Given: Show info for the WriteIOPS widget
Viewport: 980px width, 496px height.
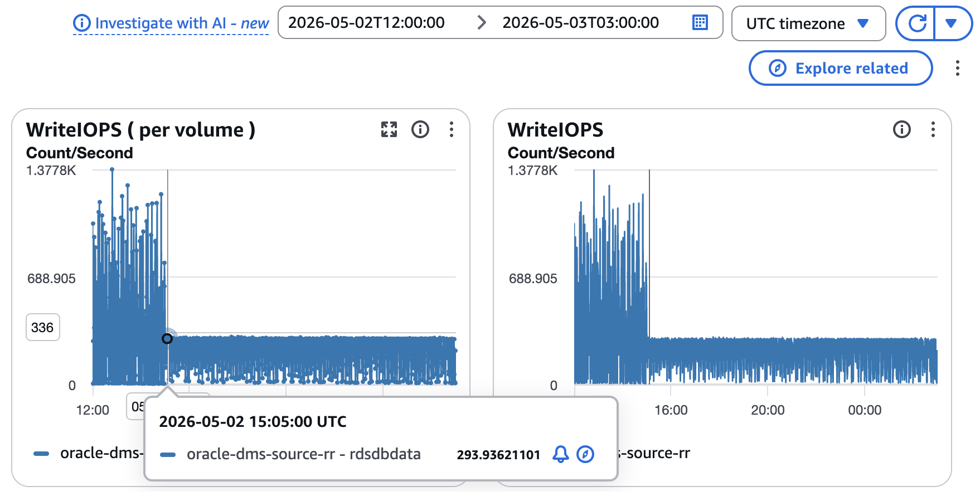Looking at the screenshot, I should (x=902, y=129).
